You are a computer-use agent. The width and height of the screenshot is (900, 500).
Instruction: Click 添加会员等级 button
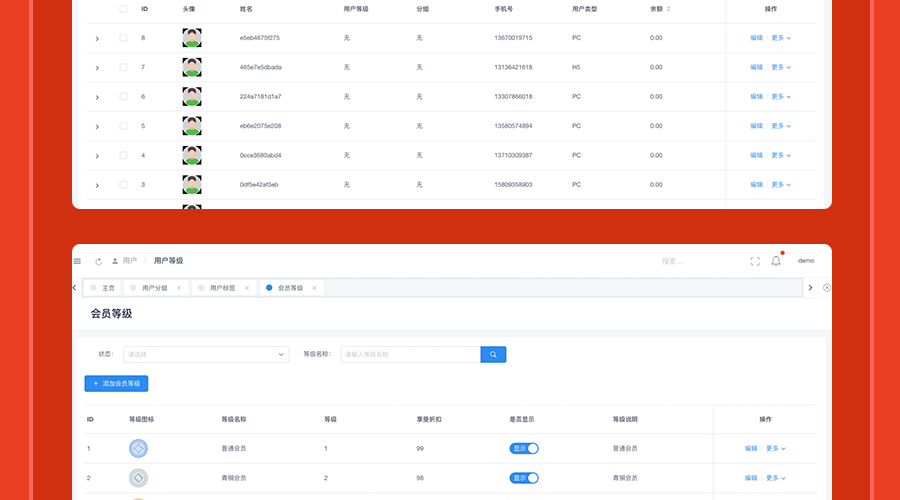[117, 383]
